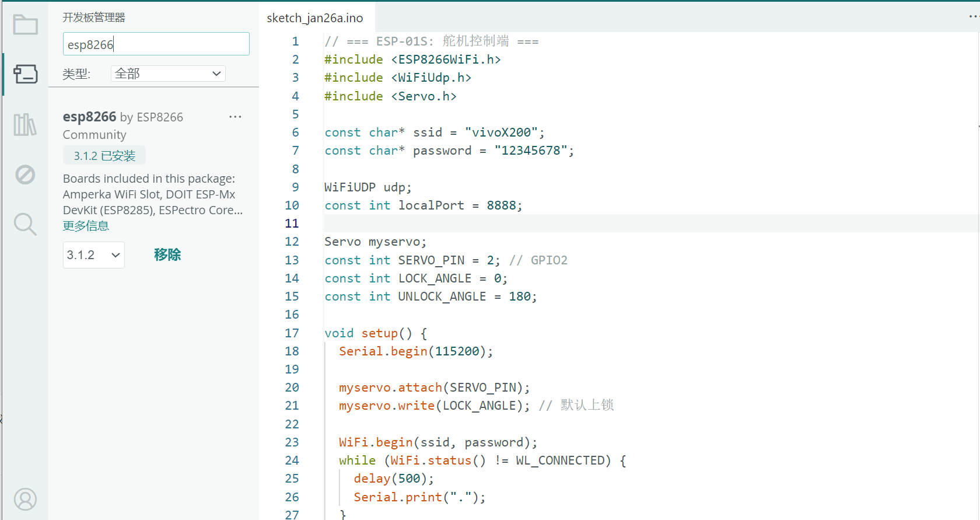This screenshot has height=520, width=980.
Task: Click the 'by ESP8266 Community' author text
Action: click(x=123, y=125)
